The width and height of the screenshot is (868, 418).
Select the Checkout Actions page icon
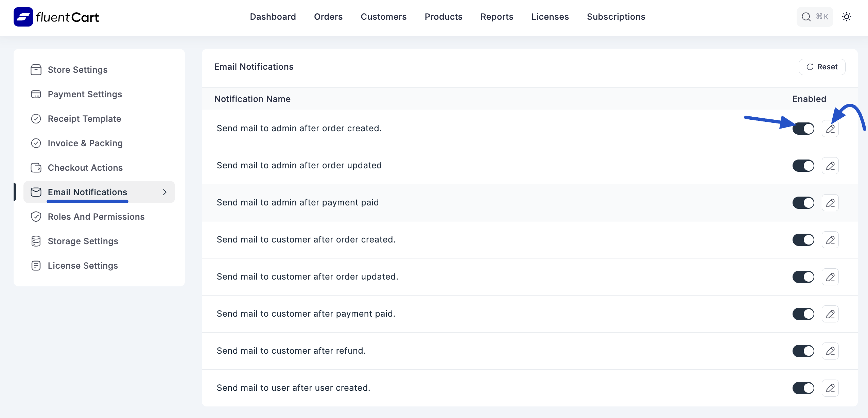click(36, 167)
